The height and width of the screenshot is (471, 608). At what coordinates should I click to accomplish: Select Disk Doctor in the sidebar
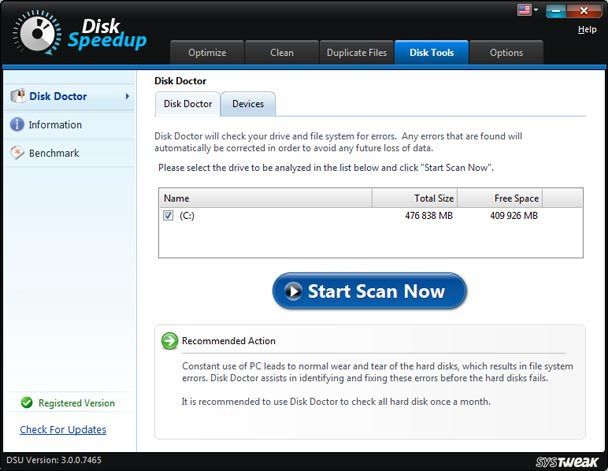click(x=69, y=96)
